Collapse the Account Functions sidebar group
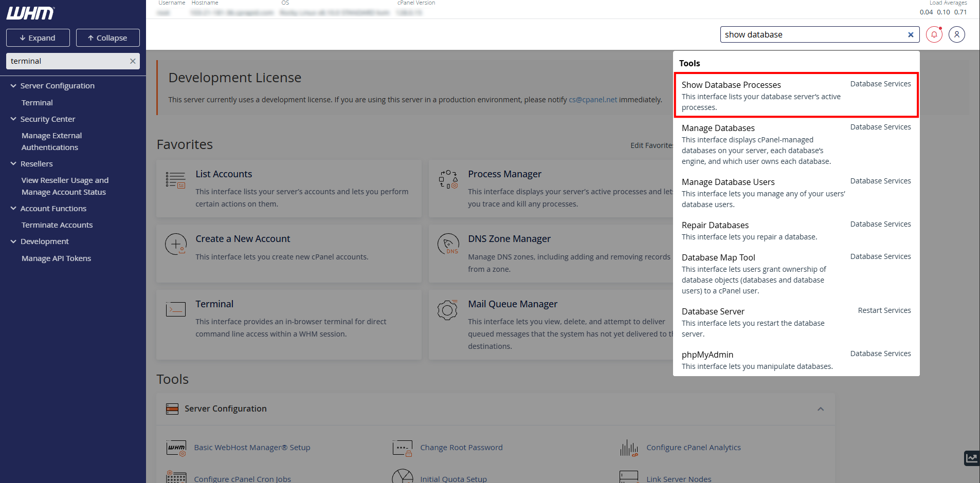This screenshot has height=483, width=980. click(13, 209)
